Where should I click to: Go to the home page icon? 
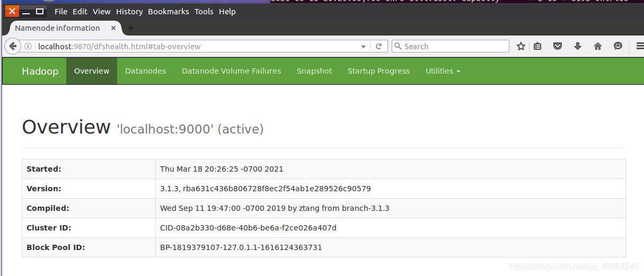(598, 47)
